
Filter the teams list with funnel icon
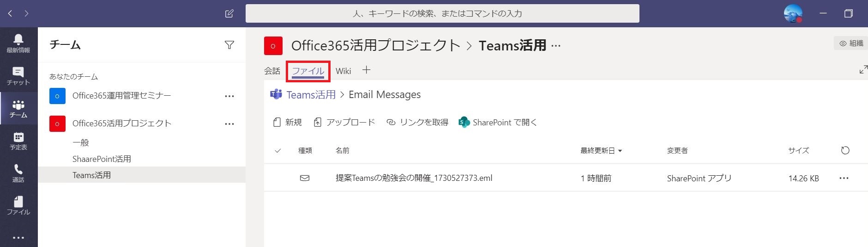click(x=229, y=45)
